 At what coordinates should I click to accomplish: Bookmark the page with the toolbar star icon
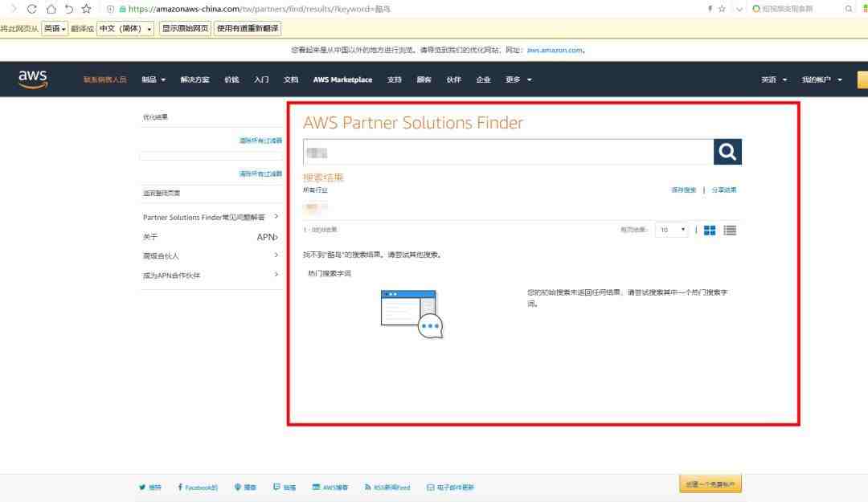pyautogui.click(x=86, y=9)
